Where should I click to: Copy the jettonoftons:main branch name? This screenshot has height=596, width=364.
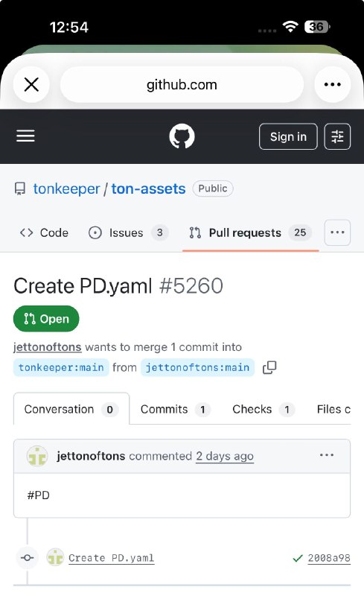point(269,367)
